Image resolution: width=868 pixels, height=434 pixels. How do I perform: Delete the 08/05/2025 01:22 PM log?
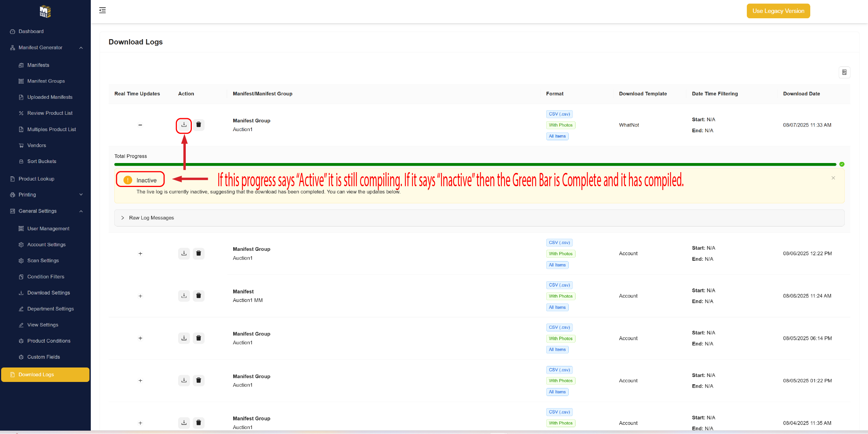tap(198, 380)
